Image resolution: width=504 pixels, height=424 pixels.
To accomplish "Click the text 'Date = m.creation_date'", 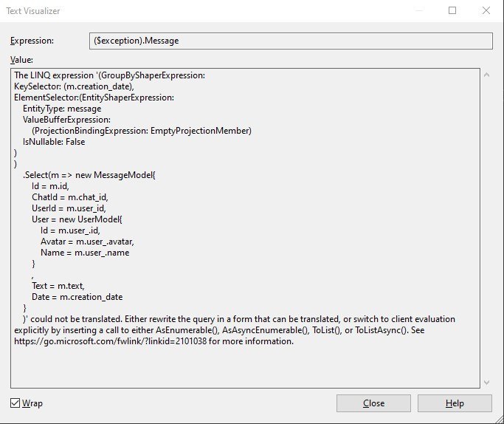I will [77, 297].
